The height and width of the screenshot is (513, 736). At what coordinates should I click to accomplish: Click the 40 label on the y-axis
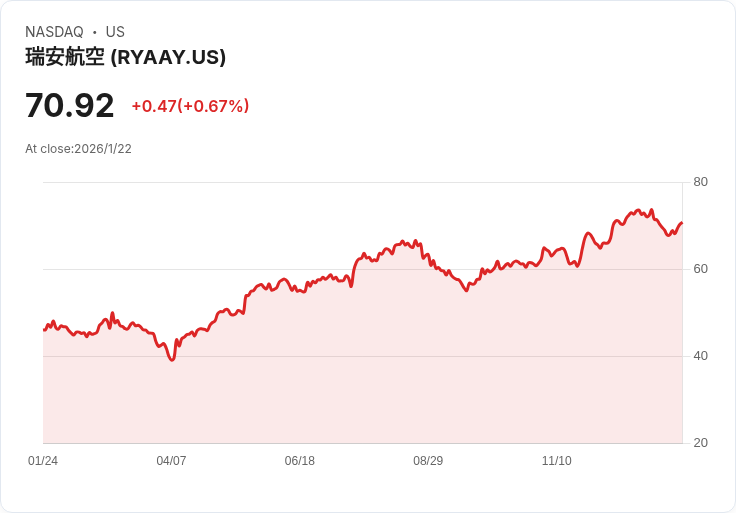click(x=701, y=356)
